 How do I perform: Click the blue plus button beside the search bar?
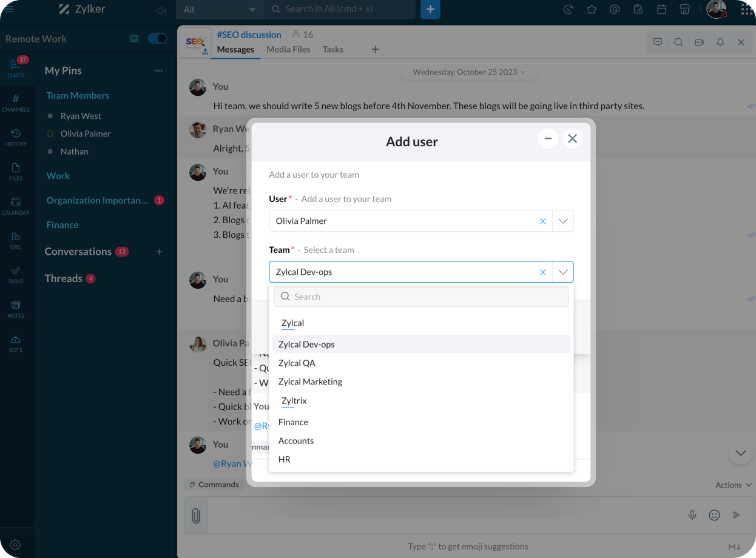pos(430,9)
